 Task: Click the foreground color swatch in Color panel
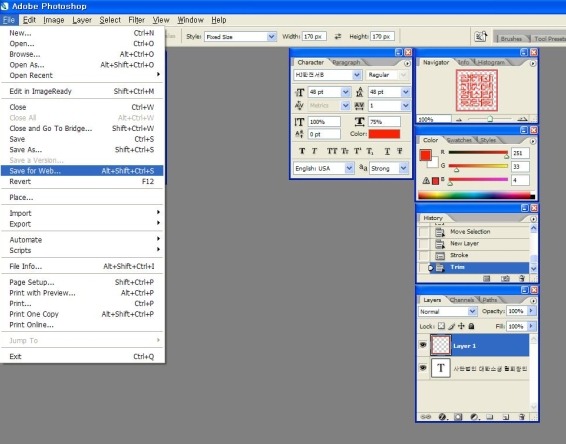[425, 155]
